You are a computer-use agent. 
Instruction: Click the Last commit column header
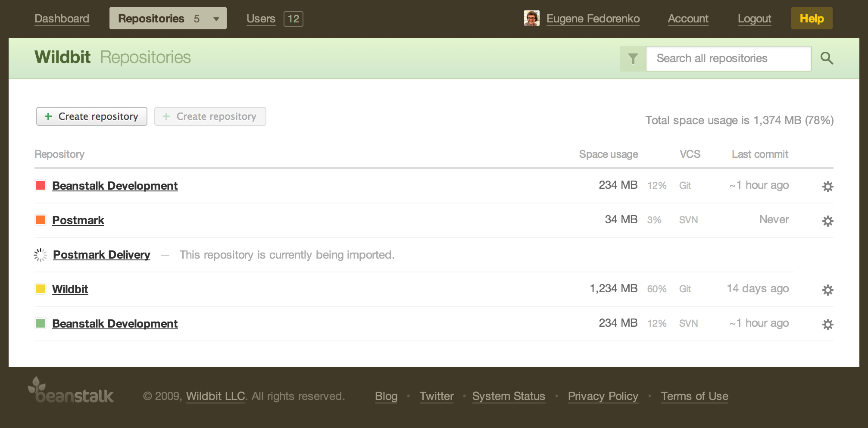coord(760,154)
